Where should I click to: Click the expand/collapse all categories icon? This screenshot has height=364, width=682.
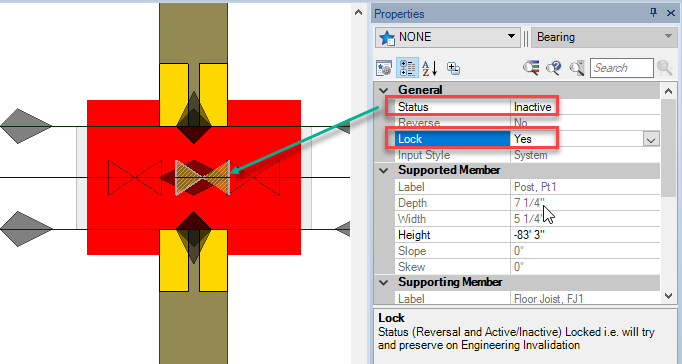(453, 68)
